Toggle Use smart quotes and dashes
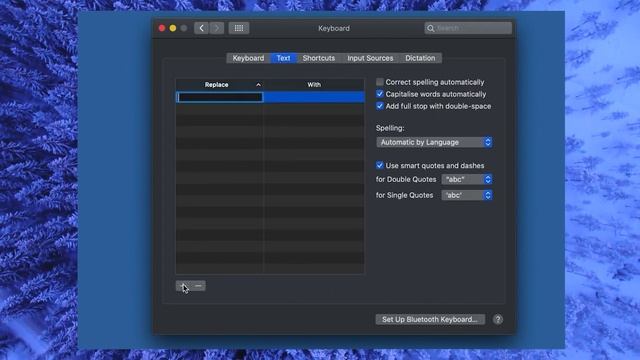This screenshot has width=640, height=360. pos(380,165)
